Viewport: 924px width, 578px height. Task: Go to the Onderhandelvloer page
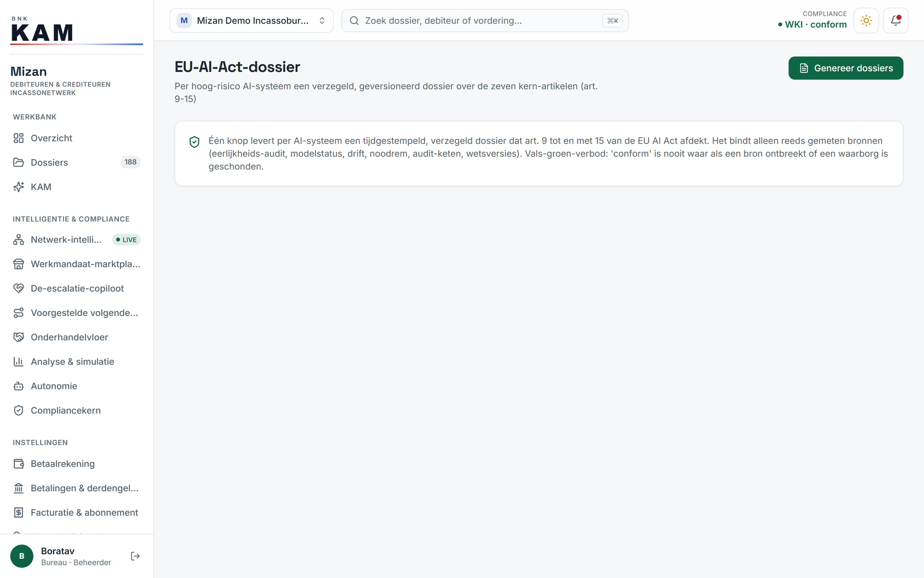[x=77, y=337]
